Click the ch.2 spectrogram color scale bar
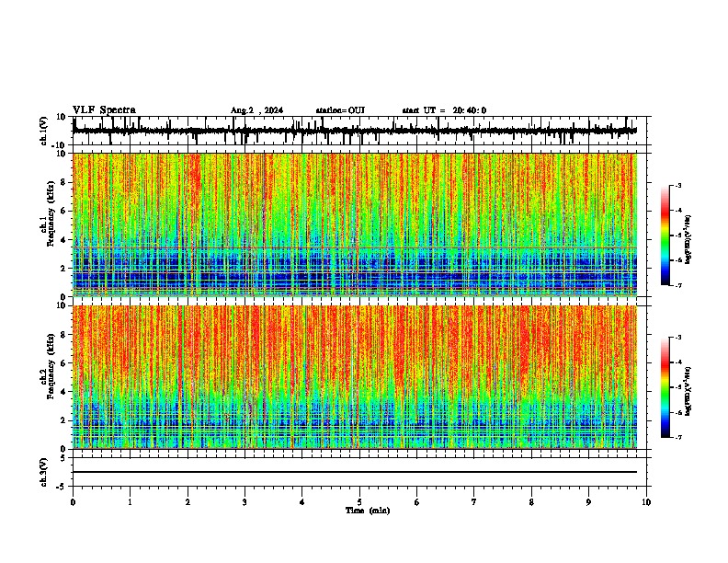 point(665,387)
